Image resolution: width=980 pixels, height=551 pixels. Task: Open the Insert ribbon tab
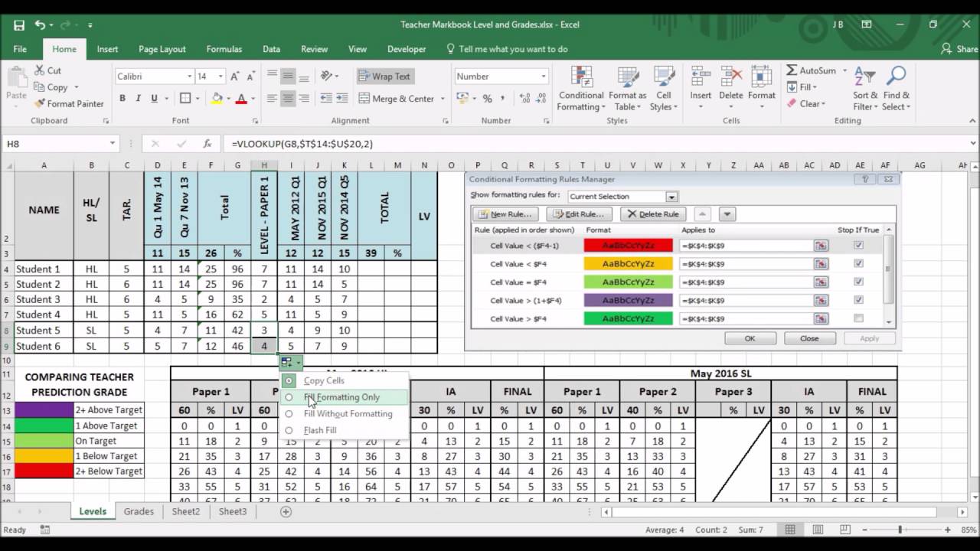click(x=107, y=49)
